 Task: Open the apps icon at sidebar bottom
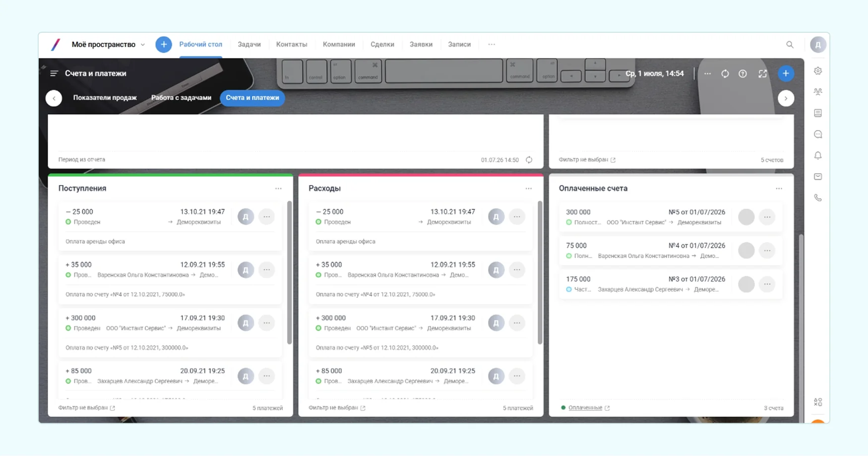(818, 402)
